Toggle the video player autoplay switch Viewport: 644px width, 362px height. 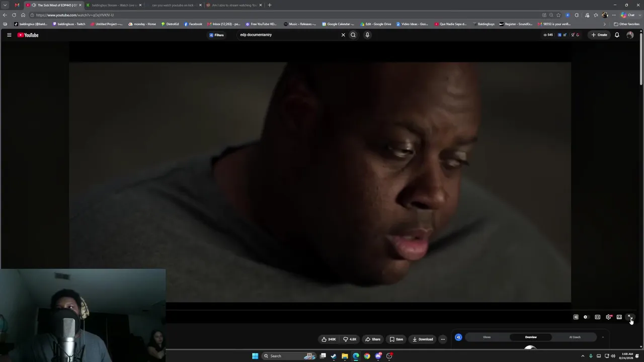(x=586, y=317)
